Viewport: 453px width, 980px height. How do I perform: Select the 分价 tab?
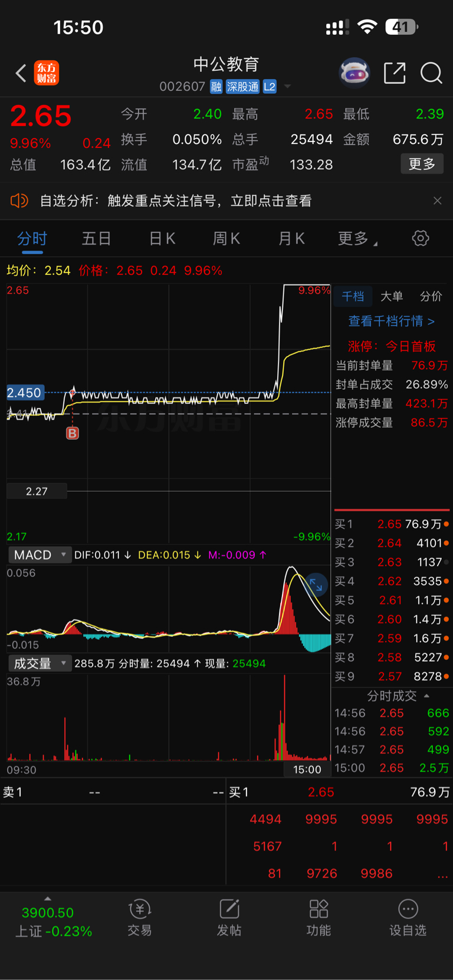431,296
